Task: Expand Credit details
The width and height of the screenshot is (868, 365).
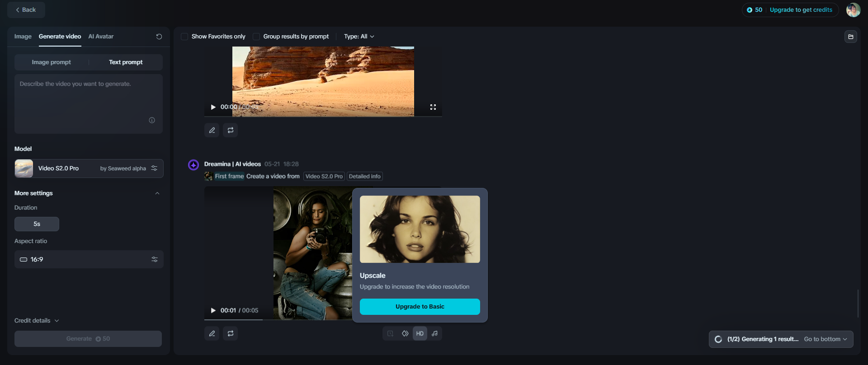Action: click(37, 321)
